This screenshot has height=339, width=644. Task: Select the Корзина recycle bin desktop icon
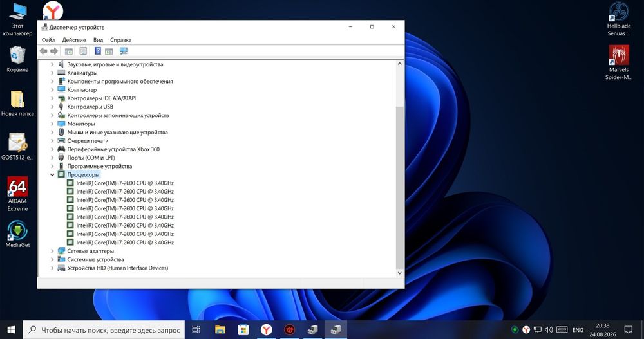(17, 60)
